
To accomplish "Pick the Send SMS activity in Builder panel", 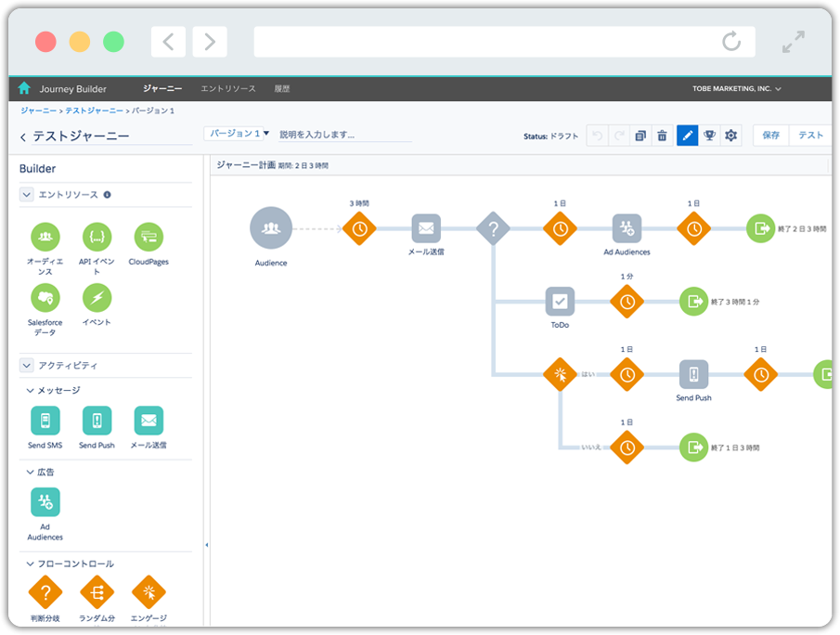I will (45, 421).
